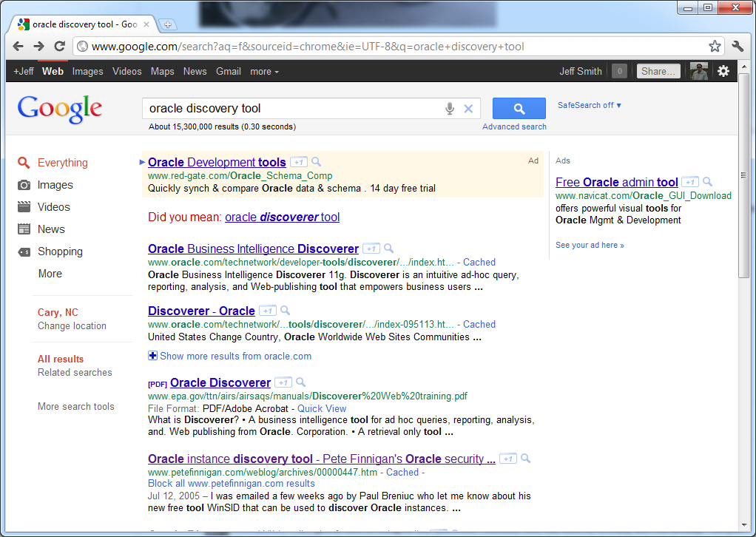The height and width of the screenshot is (537, 756).
Task: Clear the search box with X icon
Action: click(468, 109)
